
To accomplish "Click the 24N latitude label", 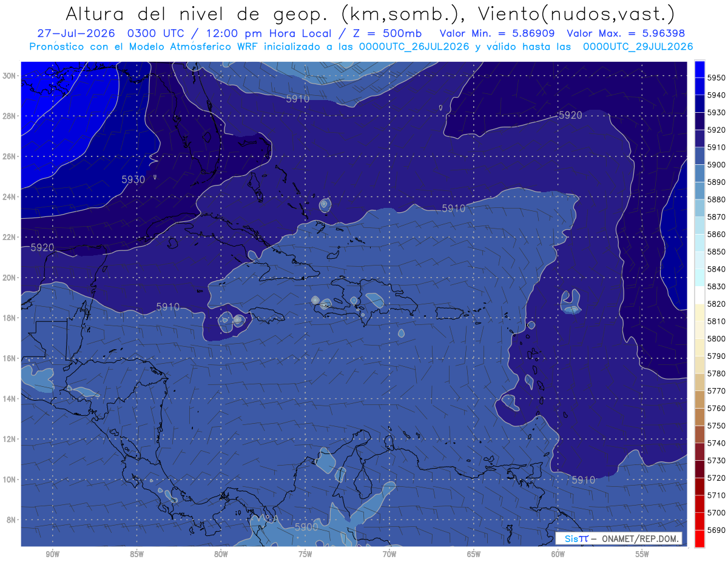I will [10, 197].
